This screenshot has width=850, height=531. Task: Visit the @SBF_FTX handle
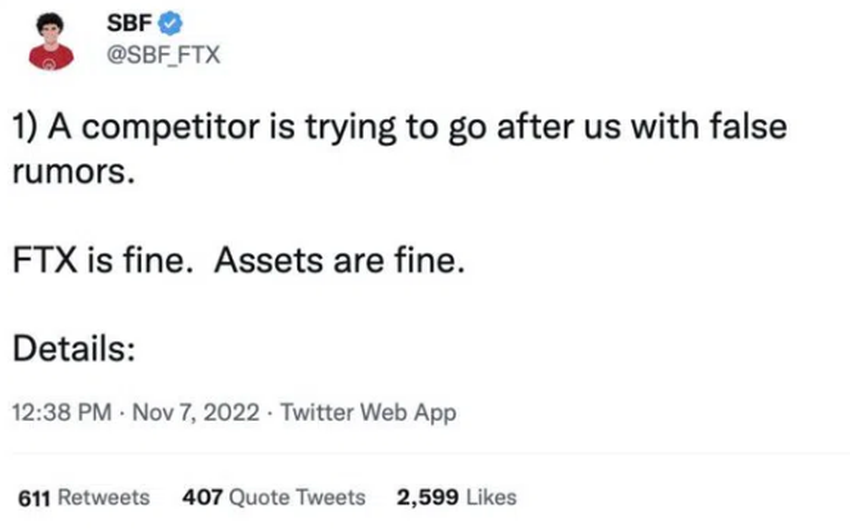[x=163, y=55]
